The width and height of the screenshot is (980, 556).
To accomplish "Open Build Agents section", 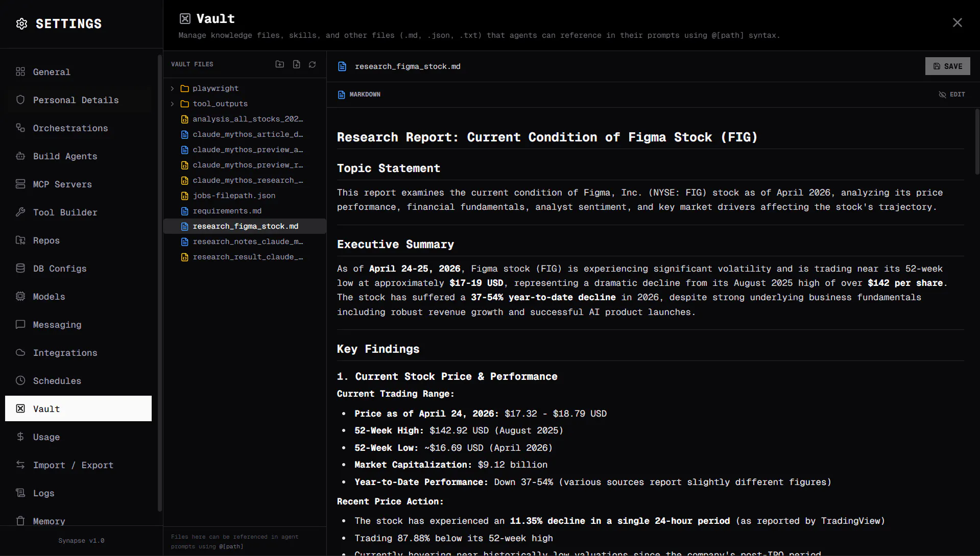I will [78, 156].
